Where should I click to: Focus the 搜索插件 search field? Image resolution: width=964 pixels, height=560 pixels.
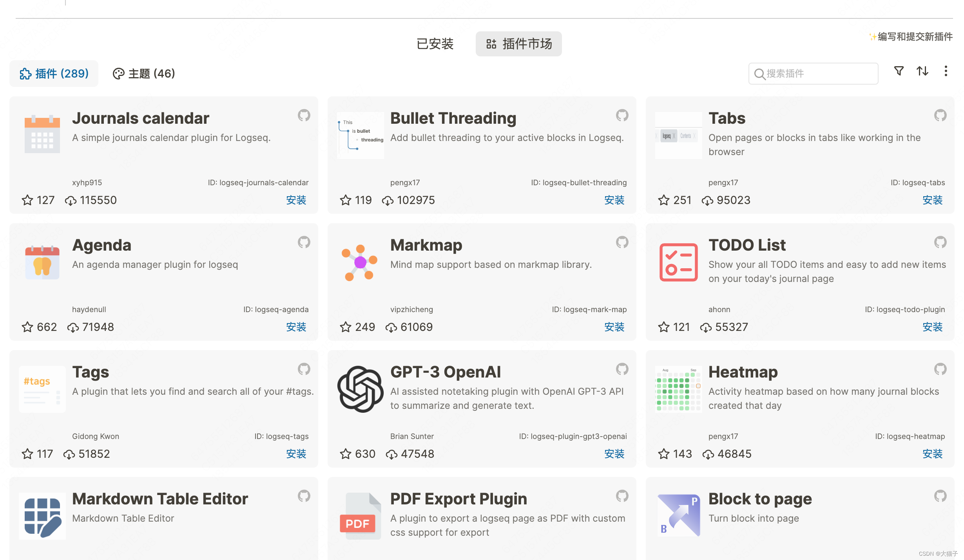click(x=813, y=74)
